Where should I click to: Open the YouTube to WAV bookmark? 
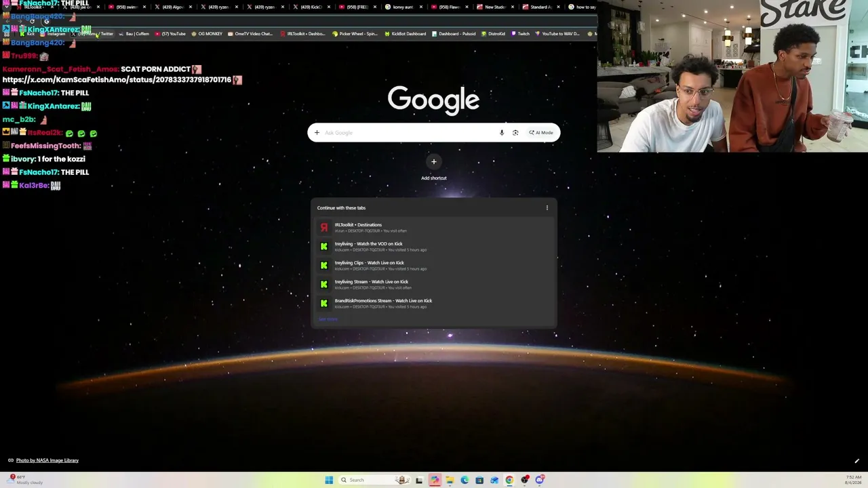point(557,34)
